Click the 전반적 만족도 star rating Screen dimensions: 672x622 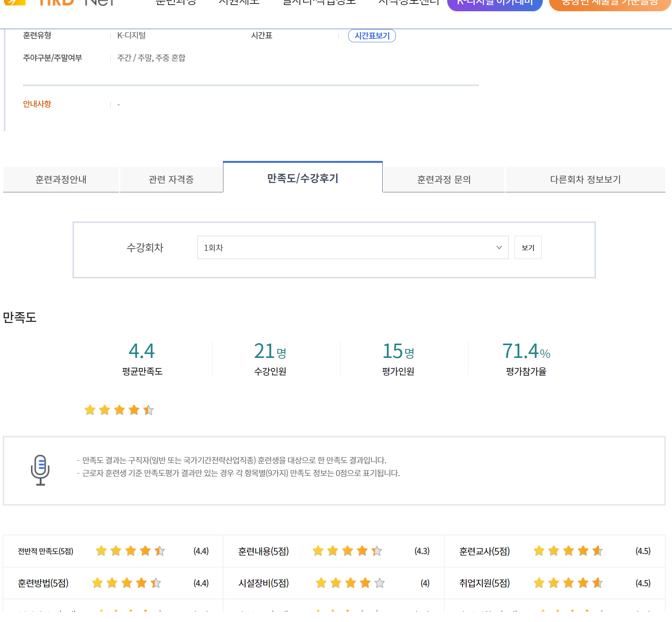tap(130, 551)
